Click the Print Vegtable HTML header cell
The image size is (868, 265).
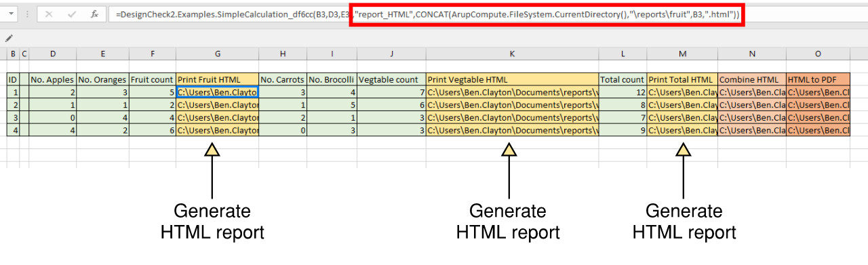pos(512,79)
